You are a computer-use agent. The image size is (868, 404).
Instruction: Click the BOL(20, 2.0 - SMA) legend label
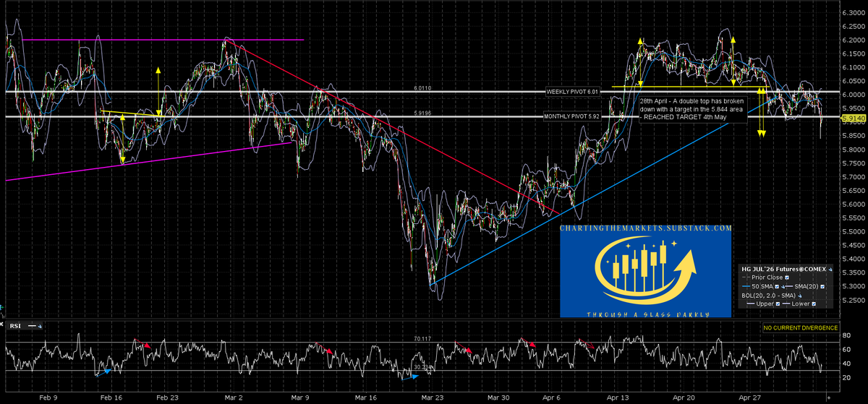[x=768, y=296]
